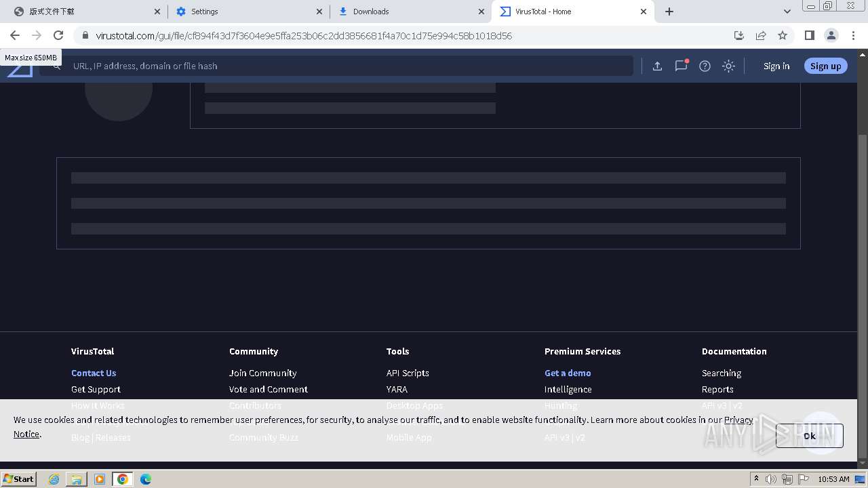The width and height of the screenshot is (868, 488).
Task: Close the Settings tab
Action: tap(319, 12)
